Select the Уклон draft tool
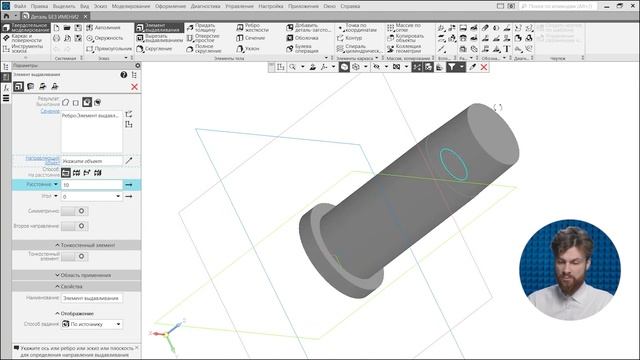The image size is (640, 360). point(248,49)
